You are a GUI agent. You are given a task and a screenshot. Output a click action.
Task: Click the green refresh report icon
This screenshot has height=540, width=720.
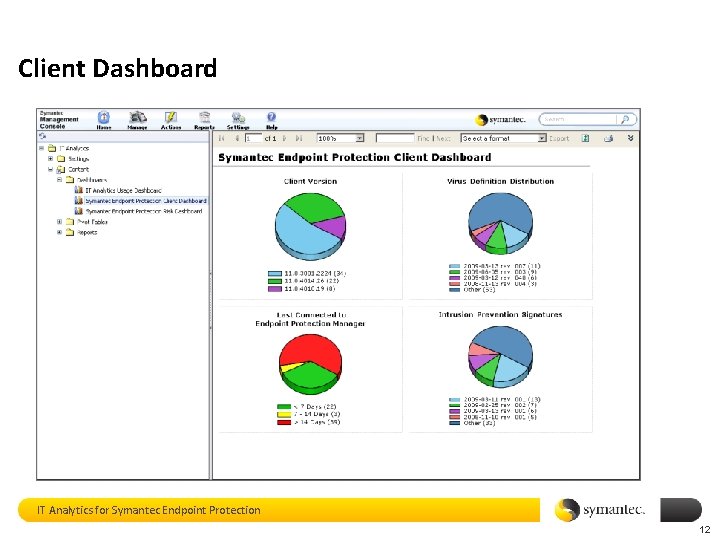click(x=585, y=138)
